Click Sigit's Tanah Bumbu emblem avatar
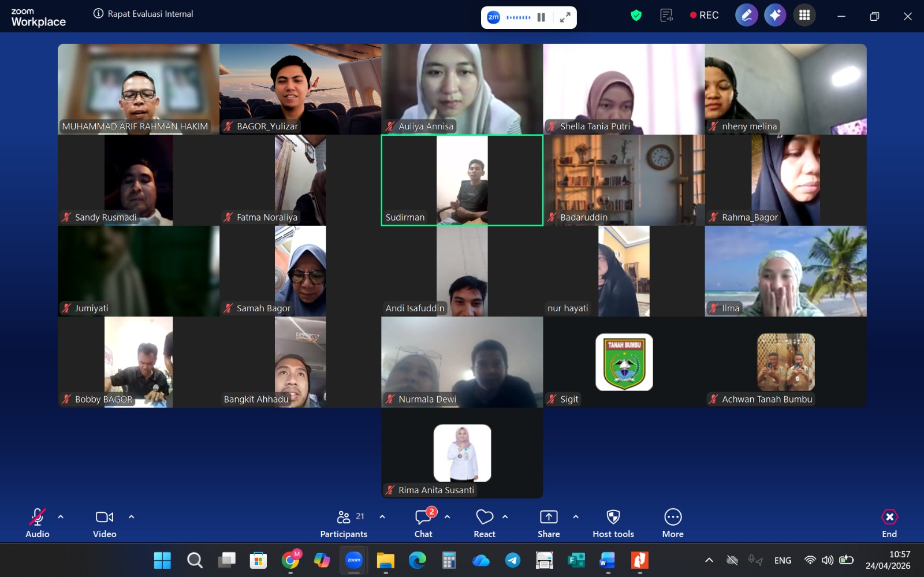Viewport: 924px width, 577px height. (x=624, y=362)
